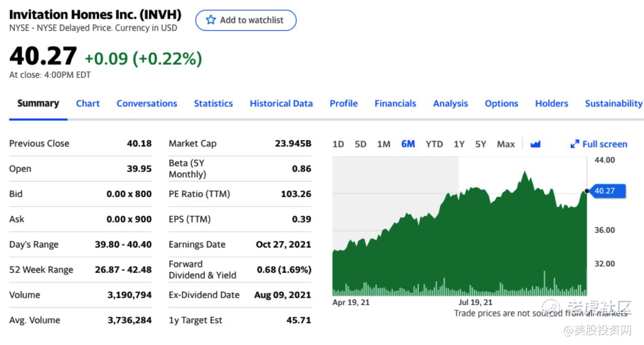The image size is (644, 345).
Task: Click the Add to watchlist label
Action: [x=252, y=20]
